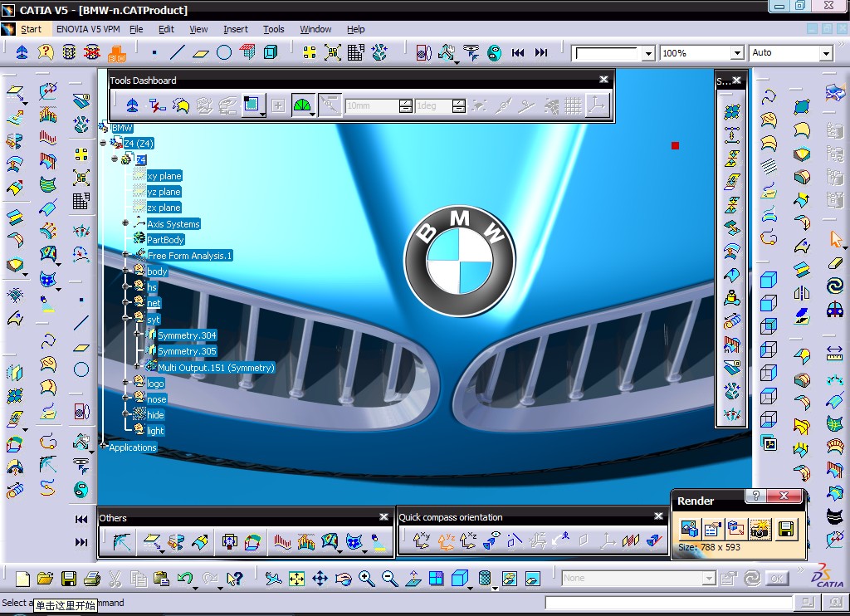
Task: Collapse the syt node in the tree
Action: [126, 318]
